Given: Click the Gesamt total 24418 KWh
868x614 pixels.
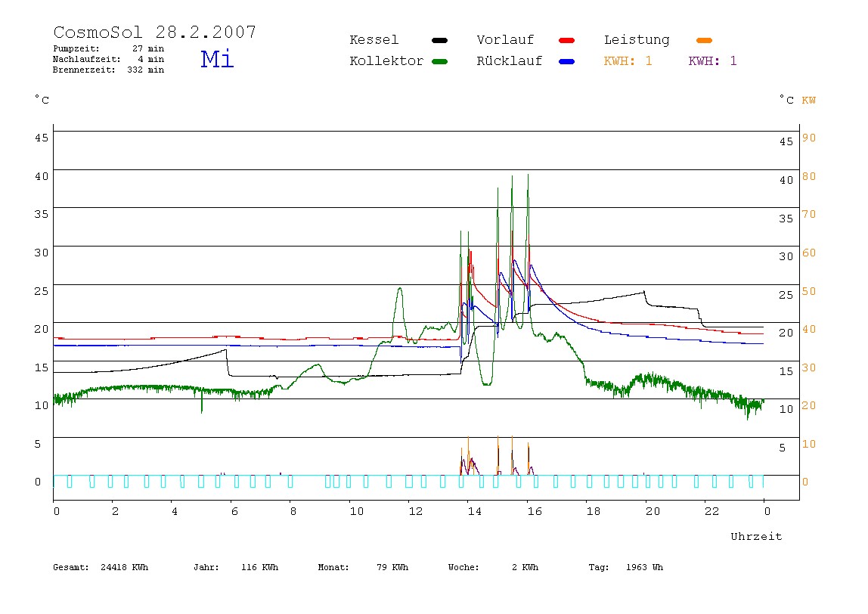Looking at the screenshot, I should point(124,567).
